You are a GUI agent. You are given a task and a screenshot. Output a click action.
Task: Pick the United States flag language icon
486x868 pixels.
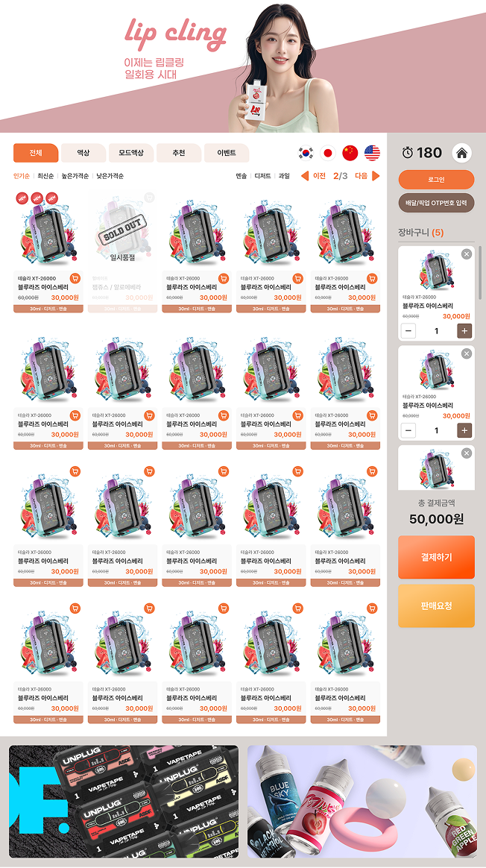372,154
